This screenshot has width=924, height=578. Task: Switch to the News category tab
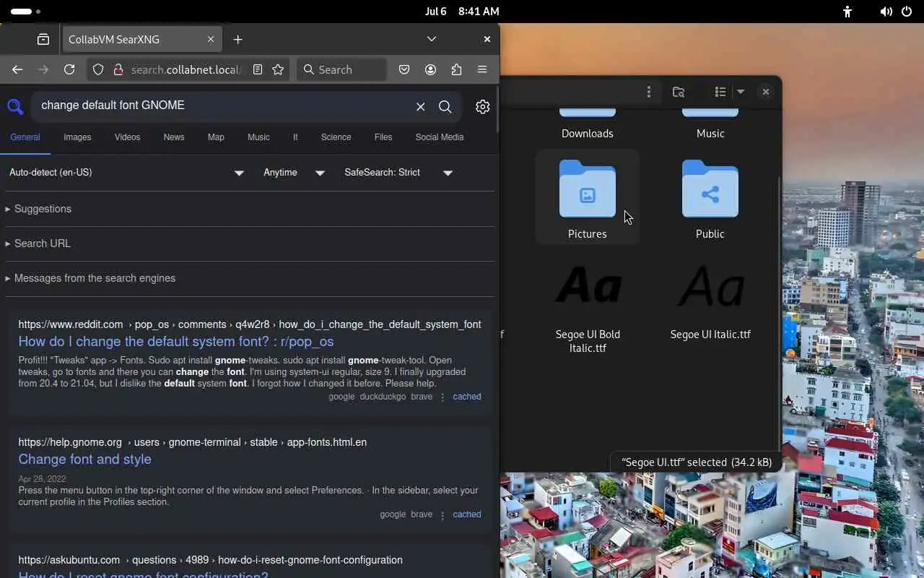(x=174, y=137)
